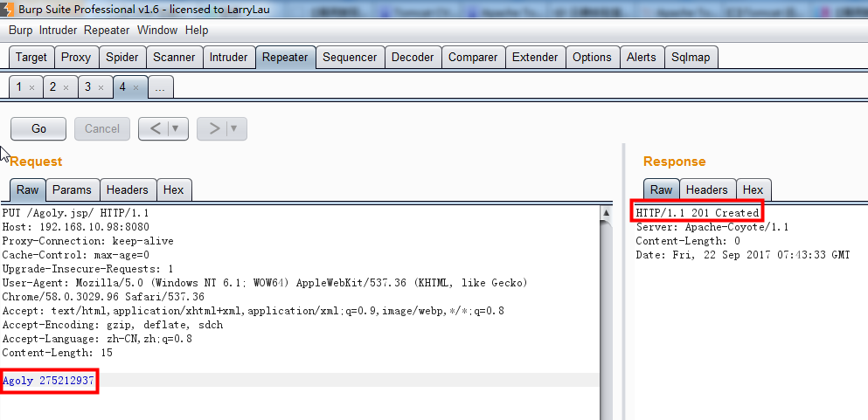
Task: Go back to previous request with < arrow
Action: click(156, 128)
